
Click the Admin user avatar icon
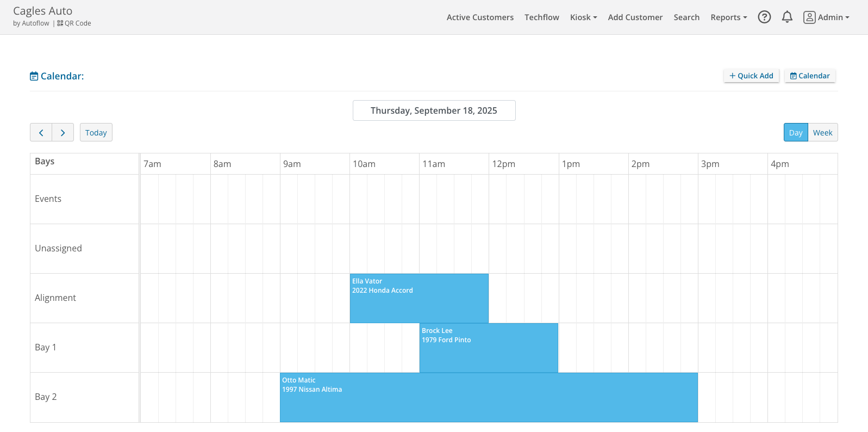pyautogui.click(x=809, y=17)
